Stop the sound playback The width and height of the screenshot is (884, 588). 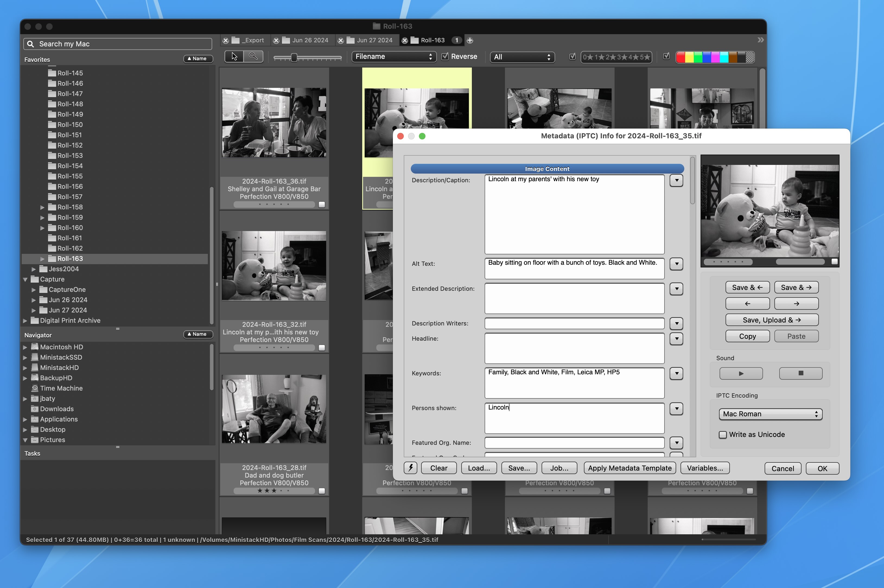[x=800, y=373]
